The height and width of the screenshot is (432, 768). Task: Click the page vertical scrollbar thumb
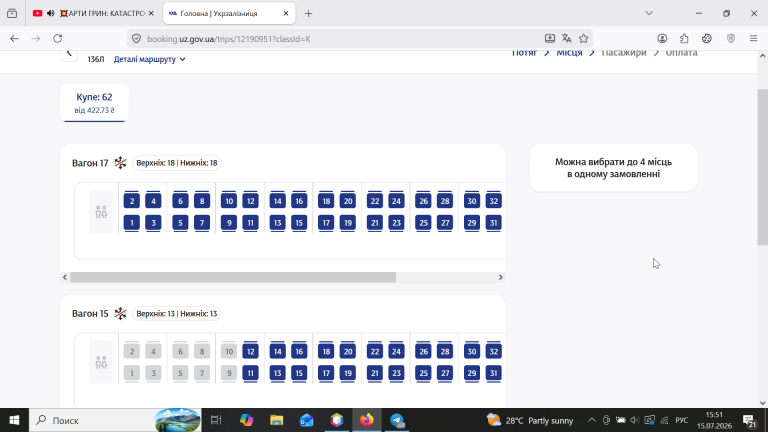[763, 167]
